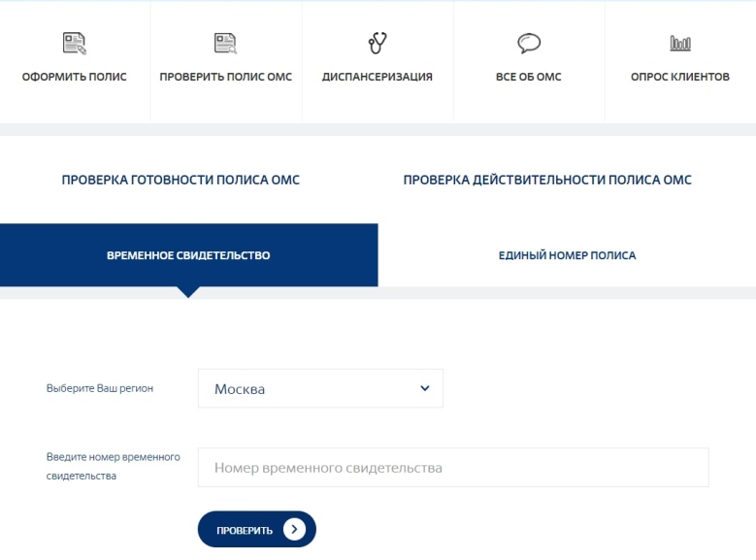Click the Введите номер временного свидетельства label

[x=113, y=466]
